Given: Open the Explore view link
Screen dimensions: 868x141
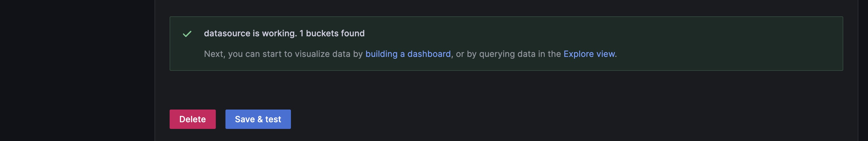Looking at the screenshot, I should tap(589, 54).
